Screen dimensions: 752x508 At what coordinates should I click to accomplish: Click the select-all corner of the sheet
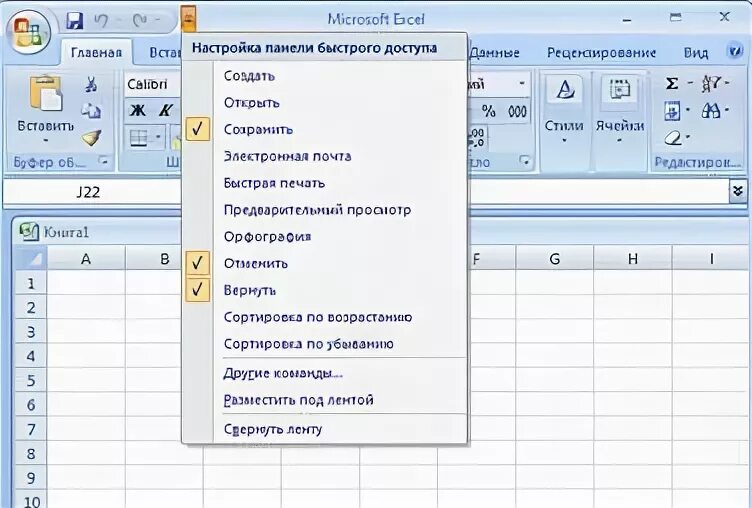(31, 259)
